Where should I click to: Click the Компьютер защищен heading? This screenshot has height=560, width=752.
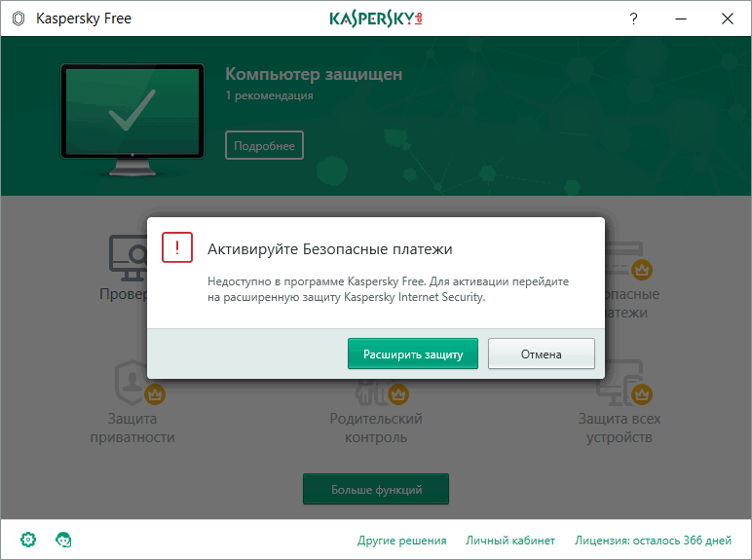pyautogui.click(x=314, y=74)
